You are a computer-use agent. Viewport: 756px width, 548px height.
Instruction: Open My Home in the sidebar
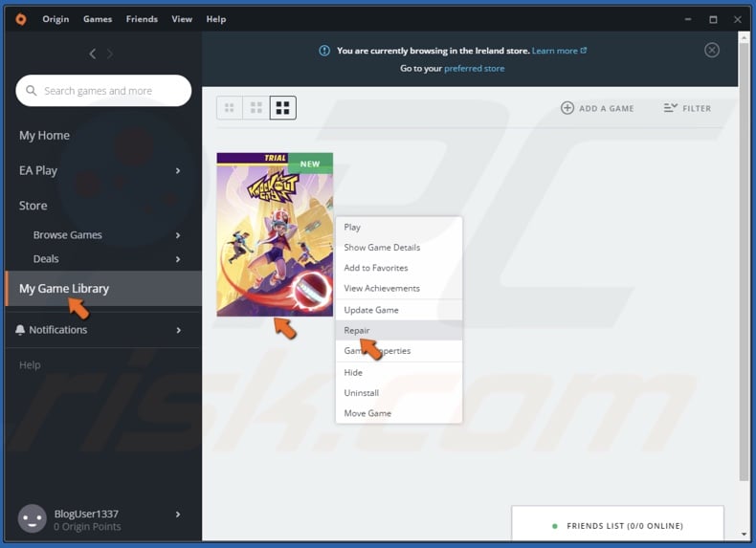pyautogui.click(x=44, y=136)
